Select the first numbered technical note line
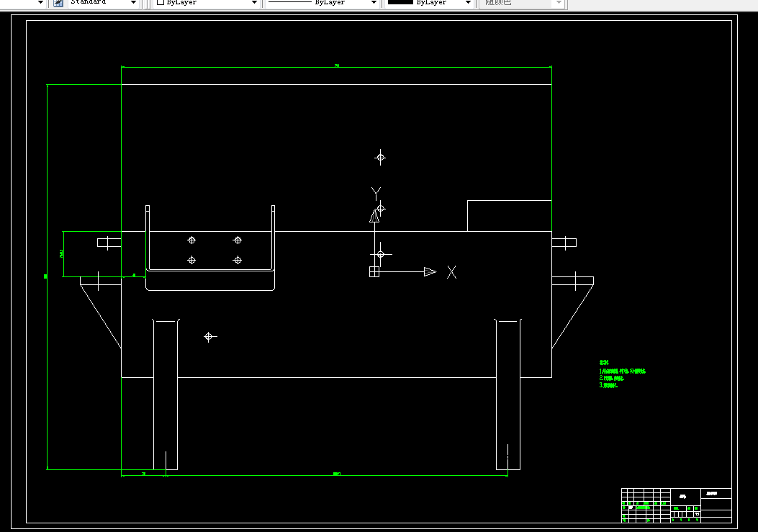Image resolution: width=758 pixels, height=532 pixels. (622, 371)
